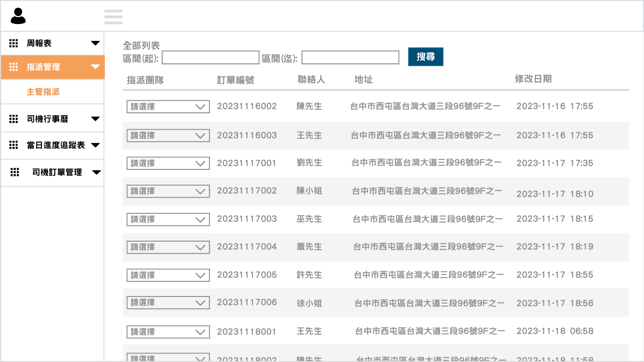Click the 區間(迄) date input field
The height and width of the screenshot is (362, 644).
(351, 57)
